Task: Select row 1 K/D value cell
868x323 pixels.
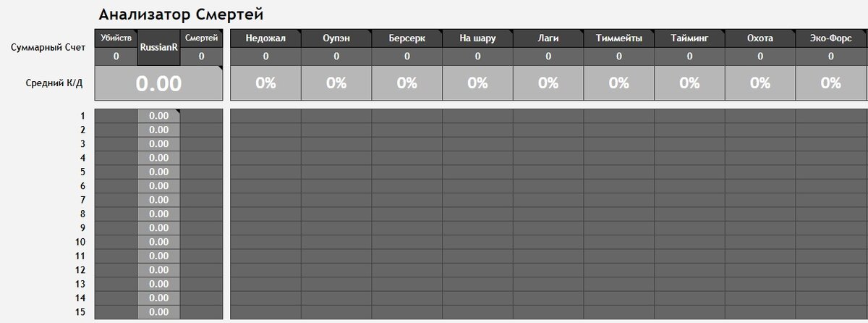Action: click(x=158, y=116)
